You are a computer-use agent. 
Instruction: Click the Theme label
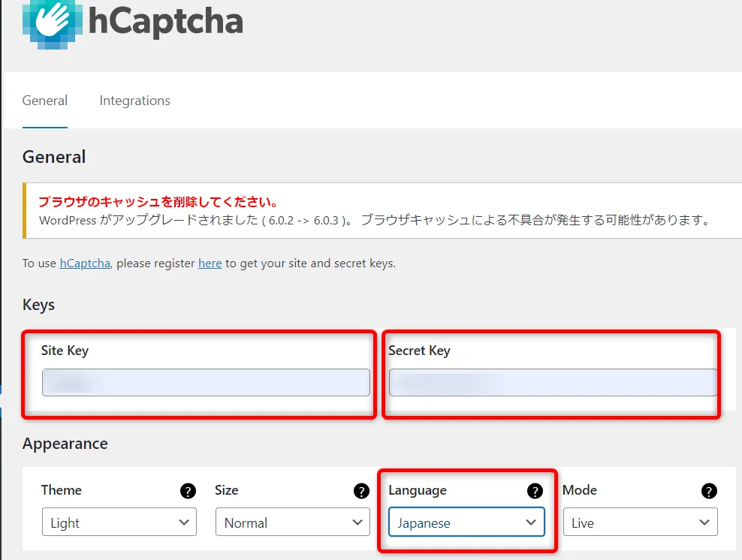coord(61,490)
